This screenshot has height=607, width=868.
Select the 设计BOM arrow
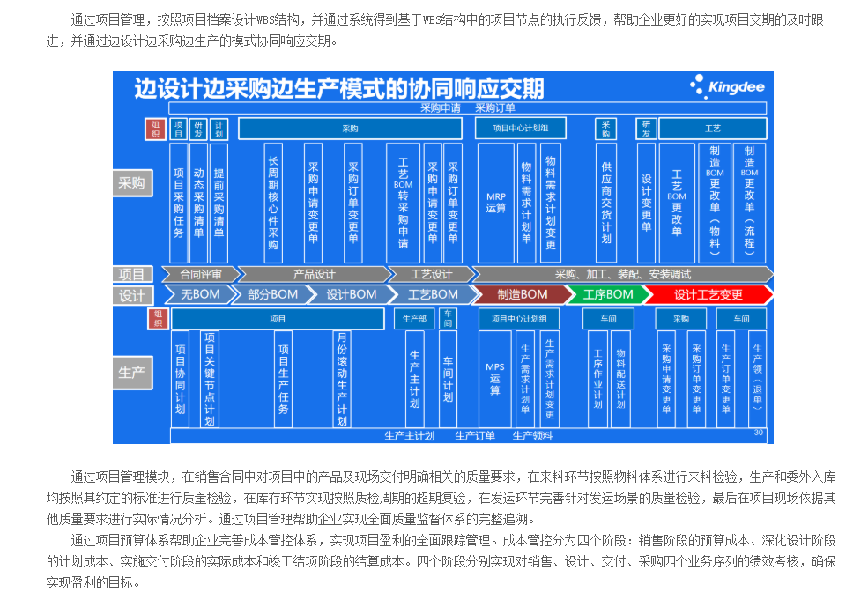(351, 294)
